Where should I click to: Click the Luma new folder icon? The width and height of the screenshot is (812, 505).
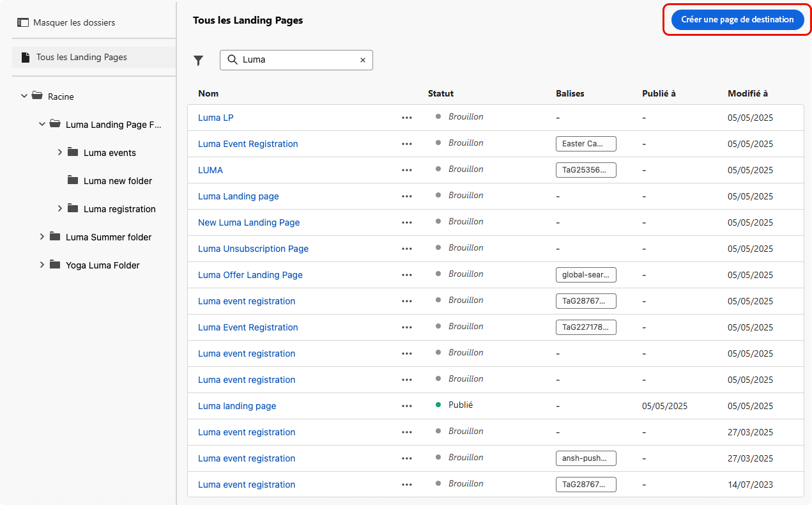tap(73, 181)
